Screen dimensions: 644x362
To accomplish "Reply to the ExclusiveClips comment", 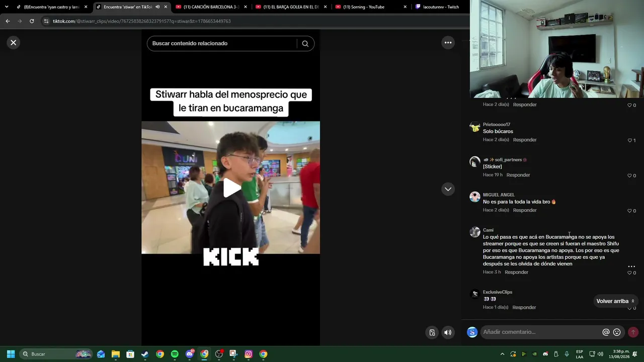I will (524, 308).
